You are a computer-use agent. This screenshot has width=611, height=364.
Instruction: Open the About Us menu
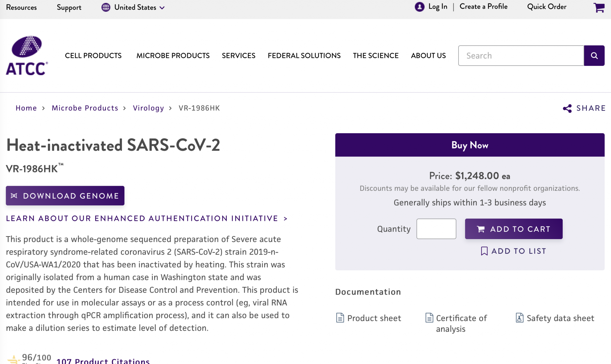[428, 55]
